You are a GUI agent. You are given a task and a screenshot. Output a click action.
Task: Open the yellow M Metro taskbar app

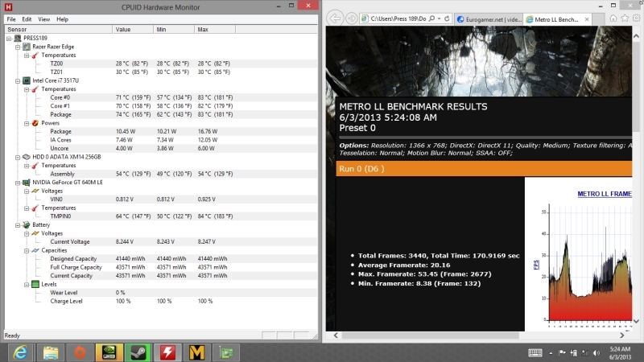(x=196, y=352)
